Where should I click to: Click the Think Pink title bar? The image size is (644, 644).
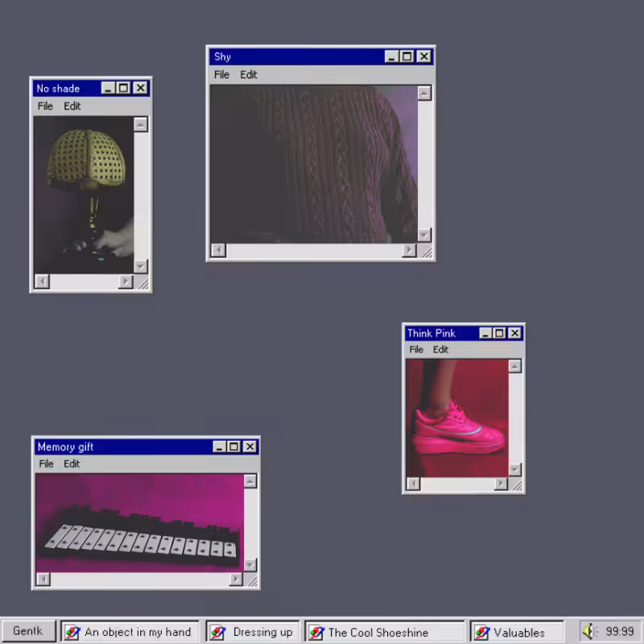464,333
